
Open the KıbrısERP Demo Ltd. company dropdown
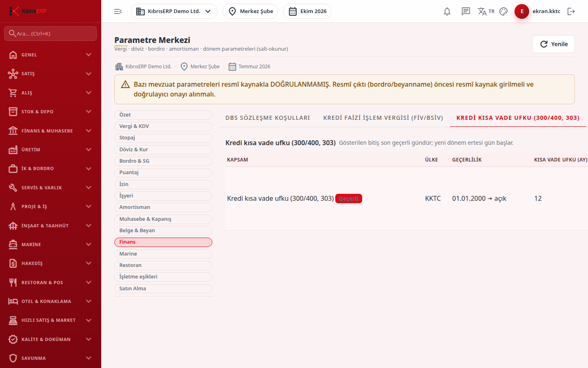[174, 11]
